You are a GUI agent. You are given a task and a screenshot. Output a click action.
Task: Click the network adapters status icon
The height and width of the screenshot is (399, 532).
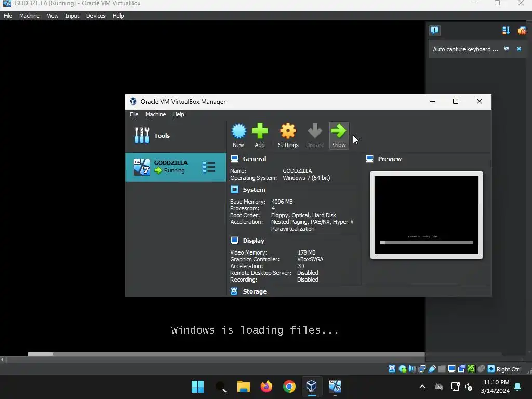(422, 369)
